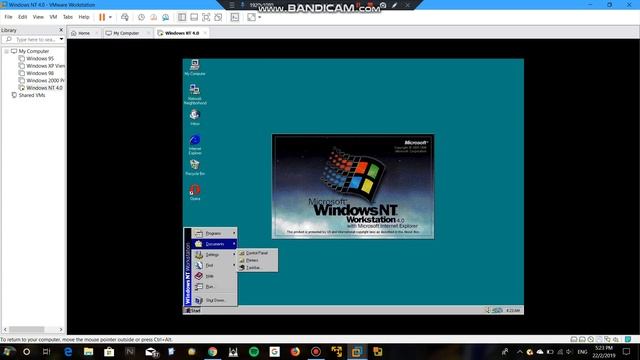
Task: Click the Stretch Guest display icon
Action: 251,17
